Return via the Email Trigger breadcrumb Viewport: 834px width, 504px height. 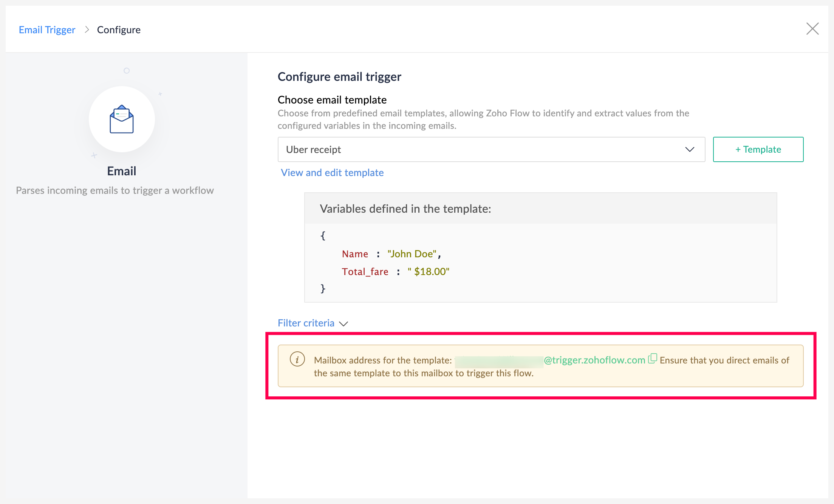coord(47,29)
